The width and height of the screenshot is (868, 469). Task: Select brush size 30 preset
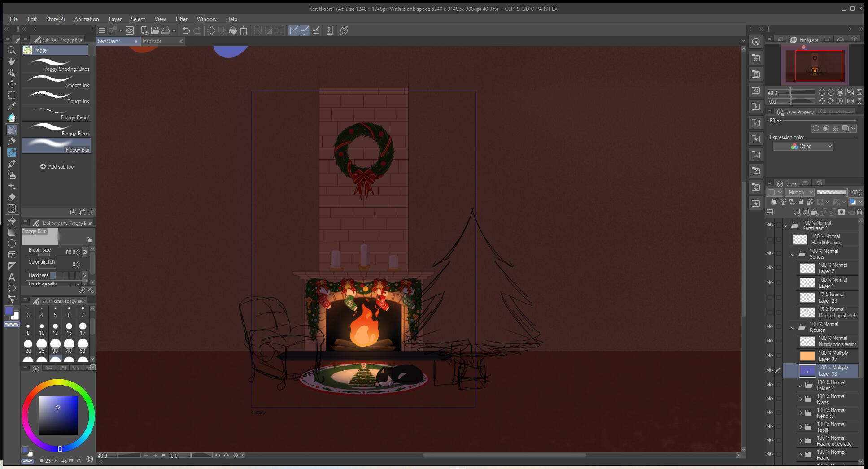click(55, 345)
